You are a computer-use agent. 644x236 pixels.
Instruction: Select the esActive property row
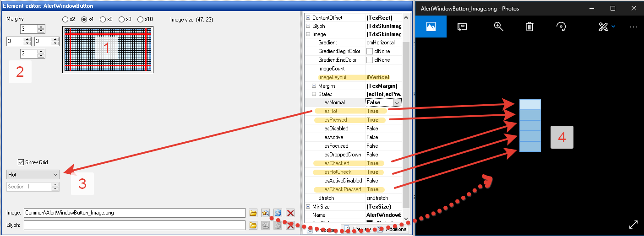[x=354, y=137]
